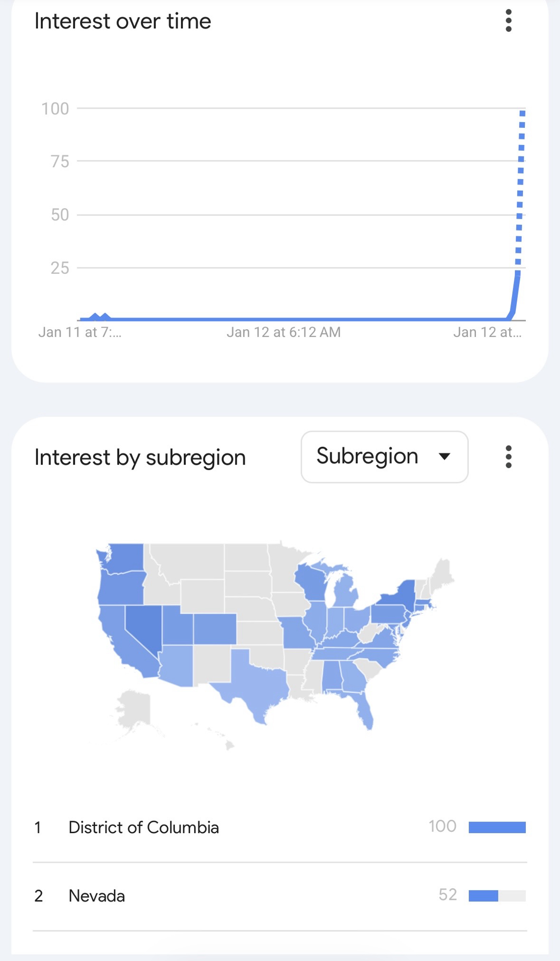
Task: Select Florida on the US map
Action: click(365, 709)
